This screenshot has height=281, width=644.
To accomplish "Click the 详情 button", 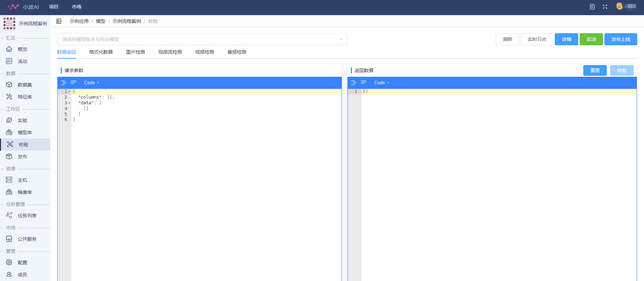I will [x=567, y=39].
